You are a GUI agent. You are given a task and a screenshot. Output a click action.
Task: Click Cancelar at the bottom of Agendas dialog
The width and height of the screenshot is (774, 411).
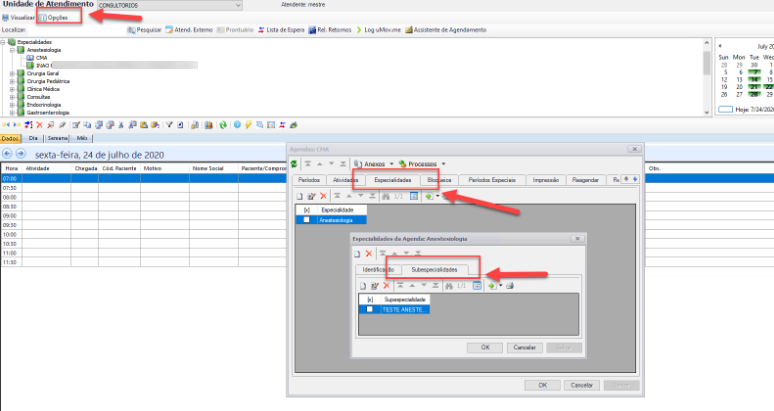point(581,385)
